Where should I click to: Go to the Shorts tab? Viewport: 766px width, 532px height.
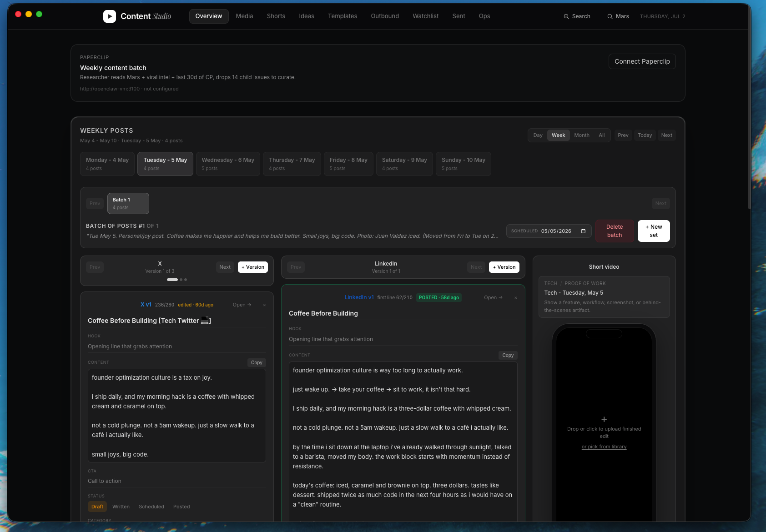276,16
